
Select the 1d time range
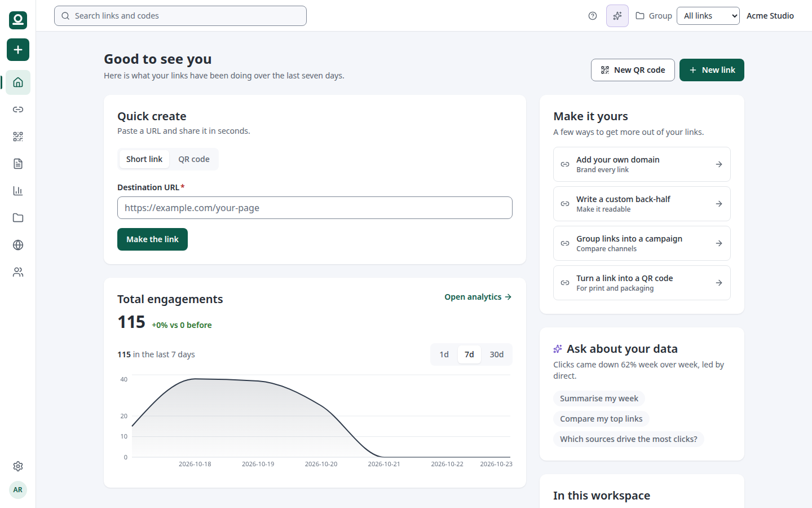[444, 354]
